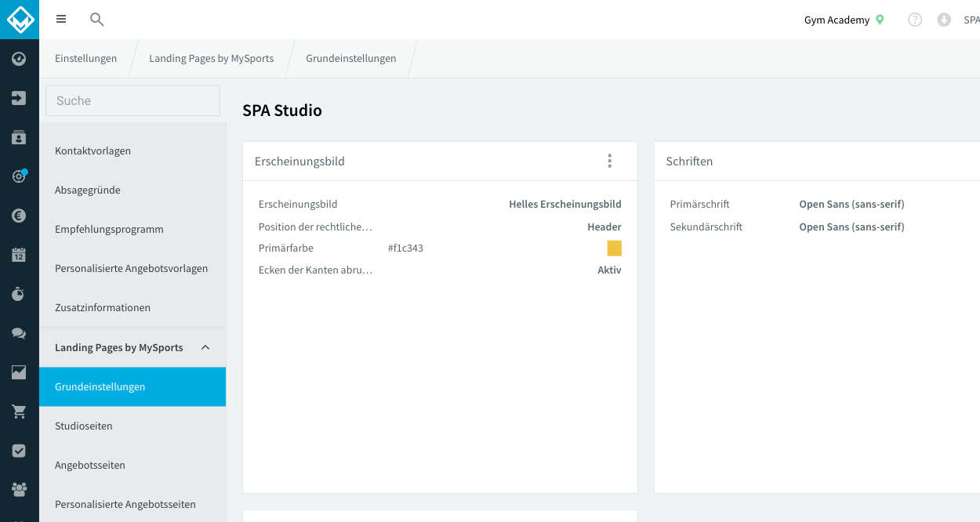This screenshot has width=980, height=522.
Task: Click the Helles Erscheinungsbild value
Action: (x=565, y=204)
